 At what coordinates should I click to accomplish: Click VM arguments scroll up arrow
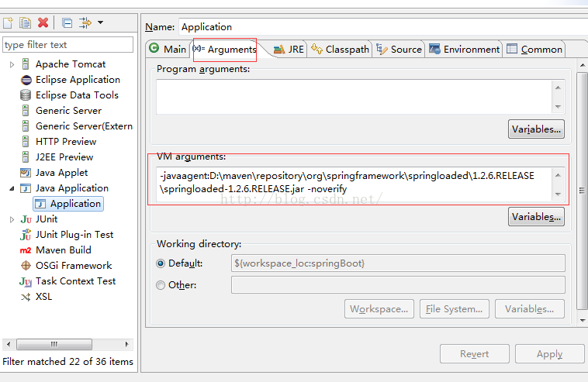click(558, 175)
